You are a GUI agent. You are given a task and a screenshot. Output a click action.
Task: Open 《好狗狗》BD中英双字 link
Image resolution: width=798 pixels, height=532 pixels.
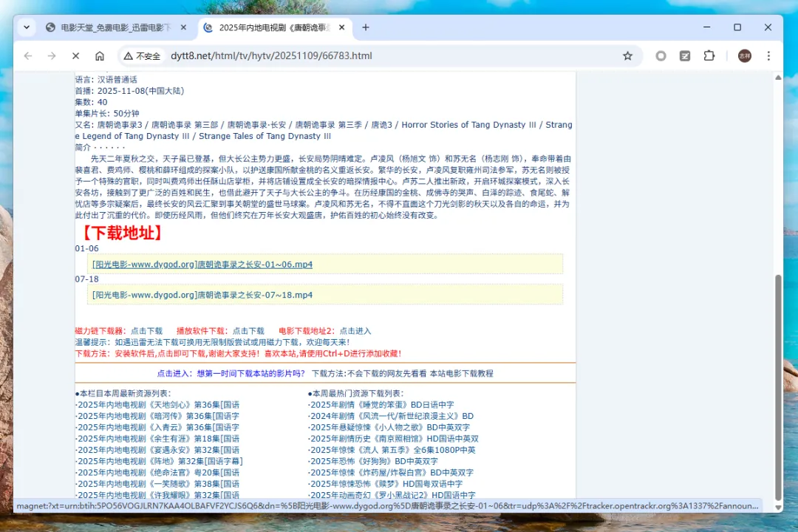[374, 461]
